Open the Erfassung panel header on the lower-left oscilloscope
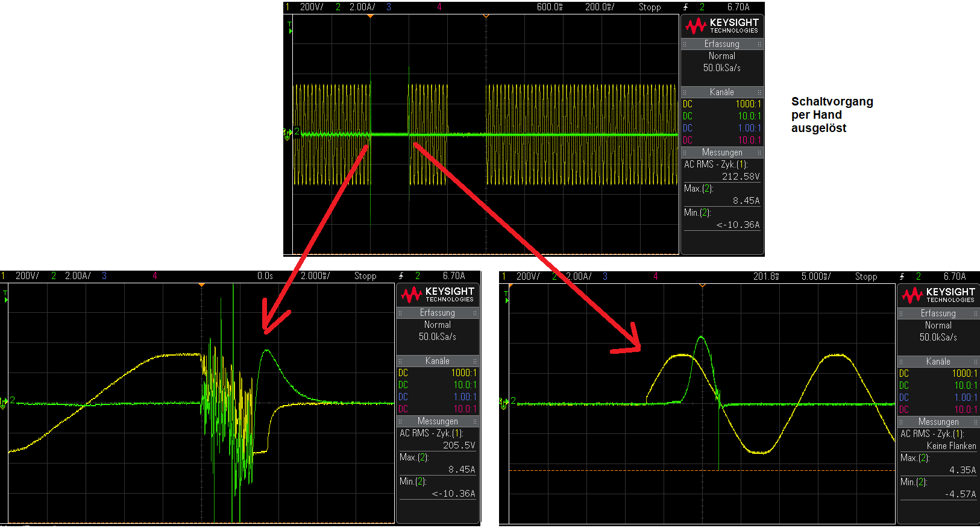The width and height of the screenshot is (980, 528). (438, 313)
